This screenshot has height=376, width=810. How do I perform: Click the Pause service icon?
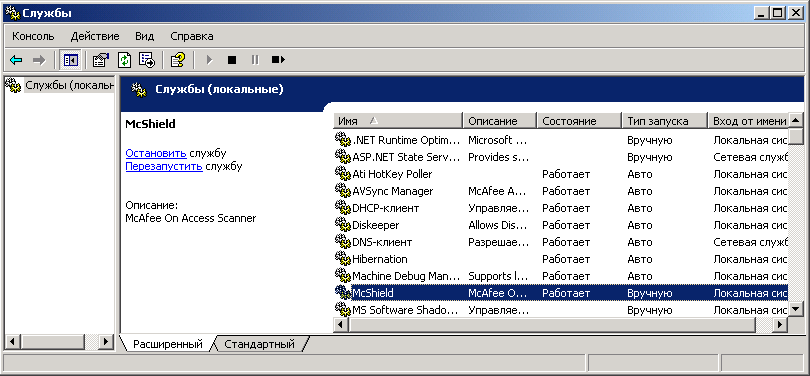tap(255, 60)
